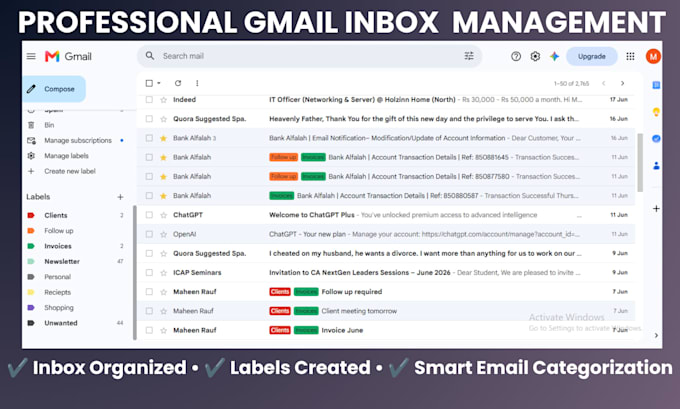The height and width of the screenshot is (409, 680).
Task: Select the ICAP Seminars email checkbox
Action: (149, 273)
